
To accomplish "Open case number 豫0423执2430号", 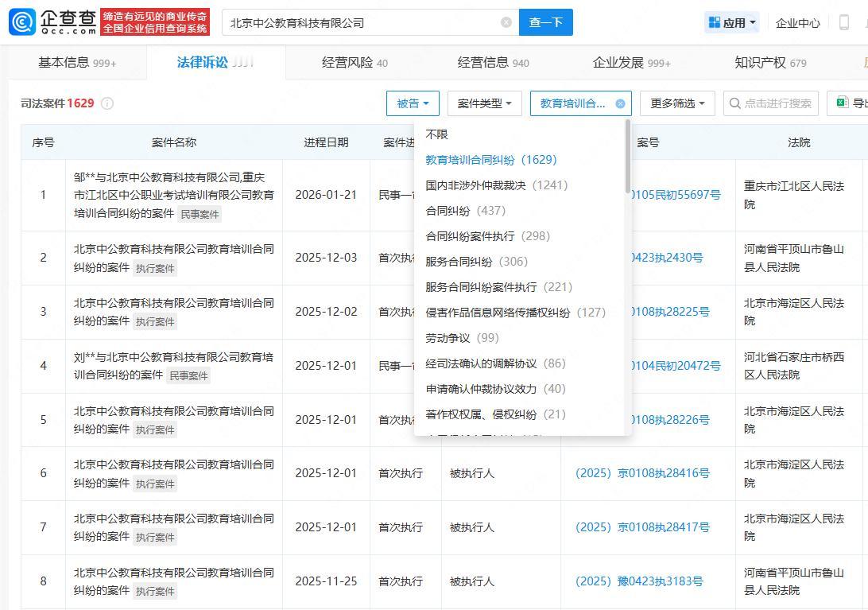I will 667,258.
